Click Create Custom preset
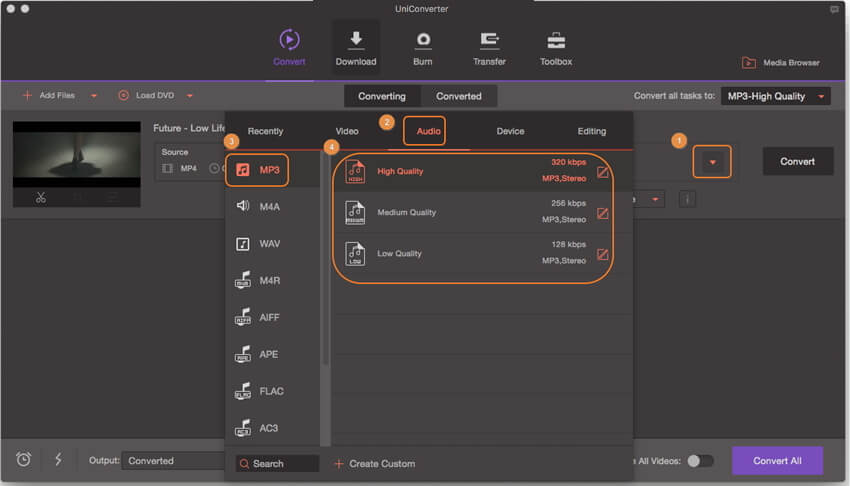Screen dimensions: 850x486 [x=375, y=464]
